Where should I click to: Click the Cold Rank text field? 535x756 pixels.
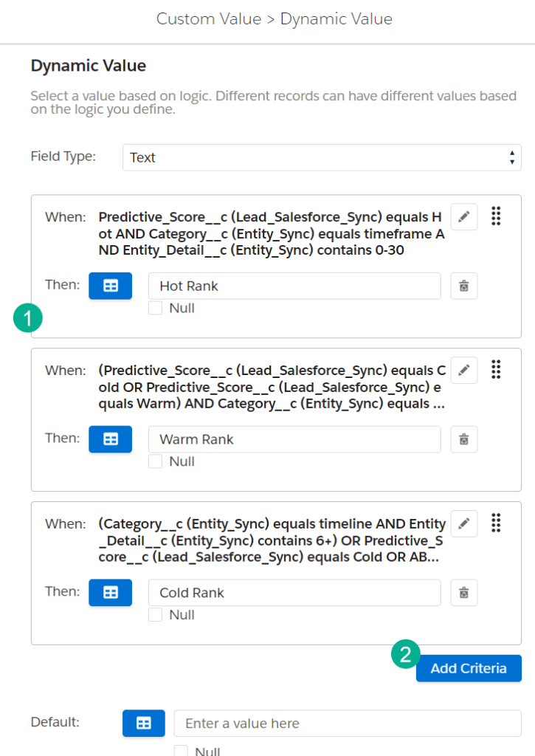coord(294,593)
